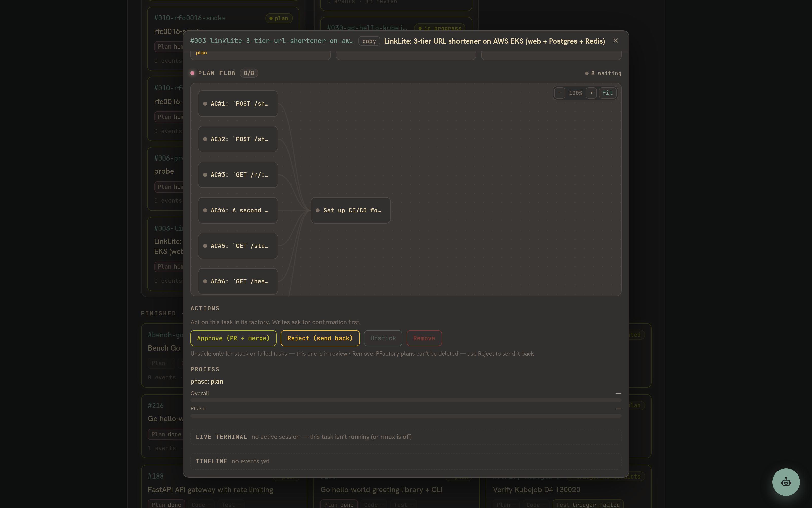The image size is (812, 508).
Task: Click the 8 waiting status indicator
Action: pos(603,73)
